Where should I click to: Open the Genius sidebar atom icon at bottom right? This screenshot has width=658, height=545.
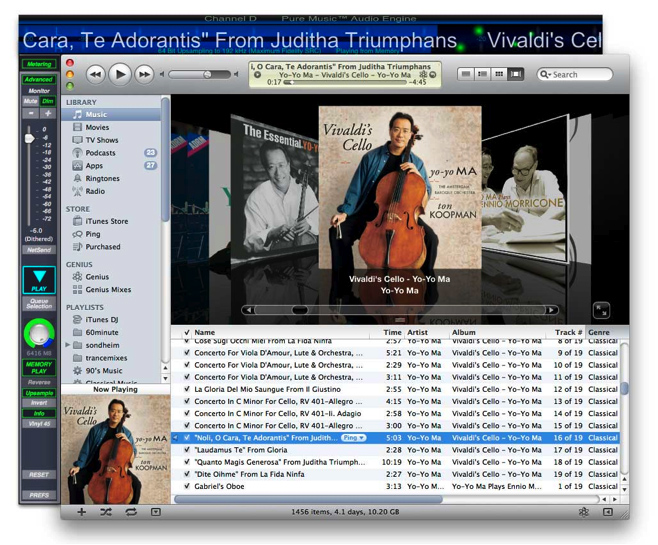point(583,512)
